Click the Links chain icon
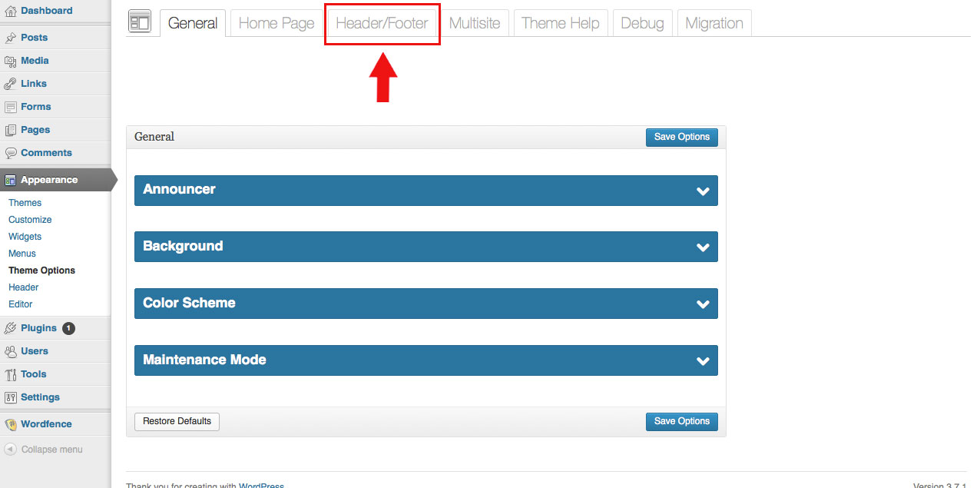This screenshot has width=980, height=488. [11, 84]
